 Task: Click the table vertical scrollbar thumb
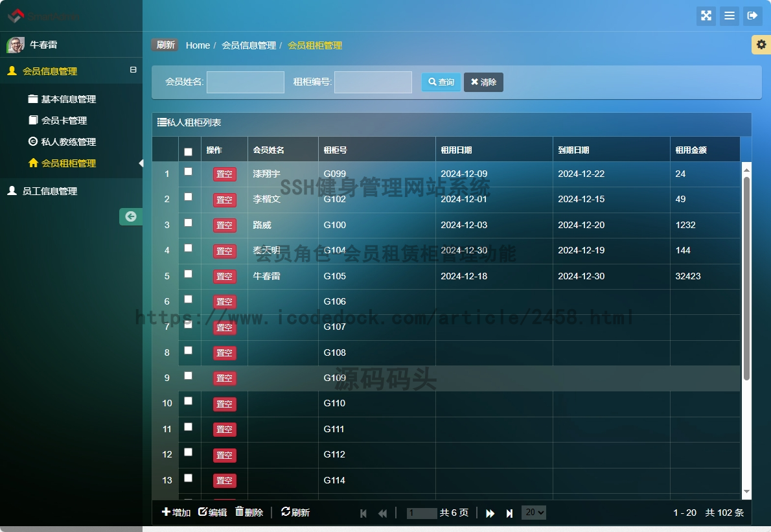pos(746,278)
